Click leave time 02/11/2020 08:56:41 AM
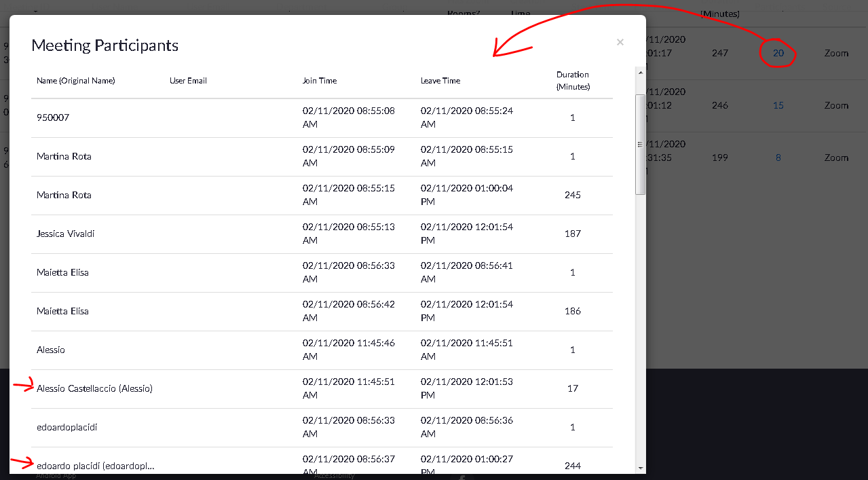 pos(467,272)
